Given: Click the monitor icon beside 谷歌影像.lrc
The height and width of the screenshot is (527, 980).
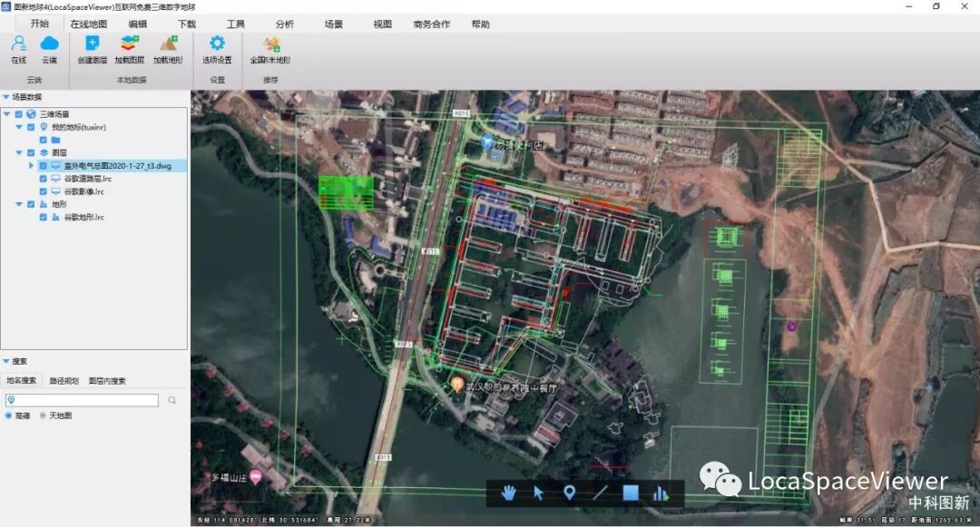Looking at the screenshot, I should click(55, 191).
